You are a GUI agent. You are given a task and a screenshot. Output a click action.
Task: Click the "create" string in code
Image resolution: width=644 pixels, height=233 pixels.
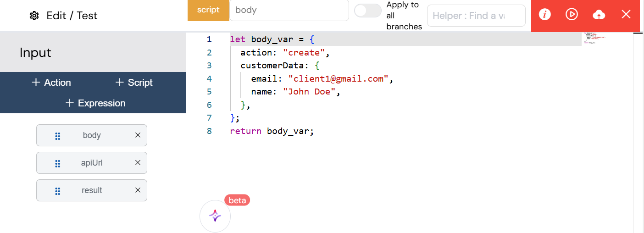[304, 53]
